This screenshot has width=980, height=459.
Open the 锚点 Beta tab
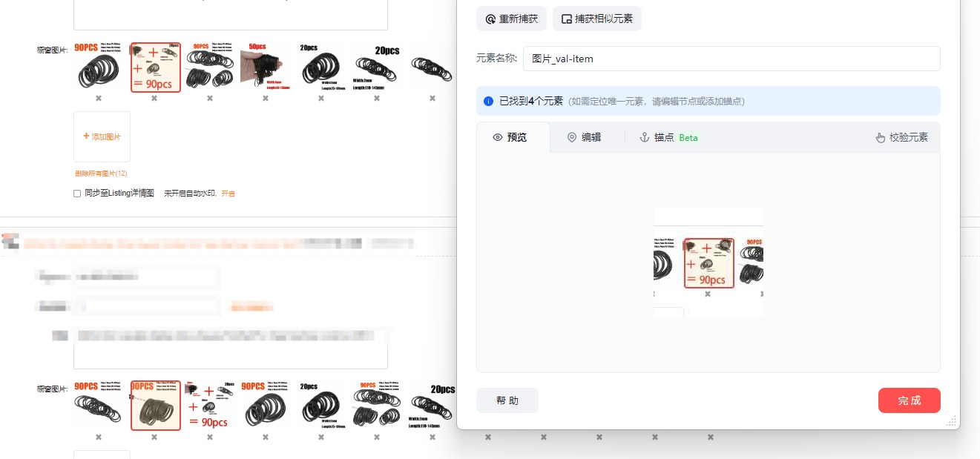point(668,137)
